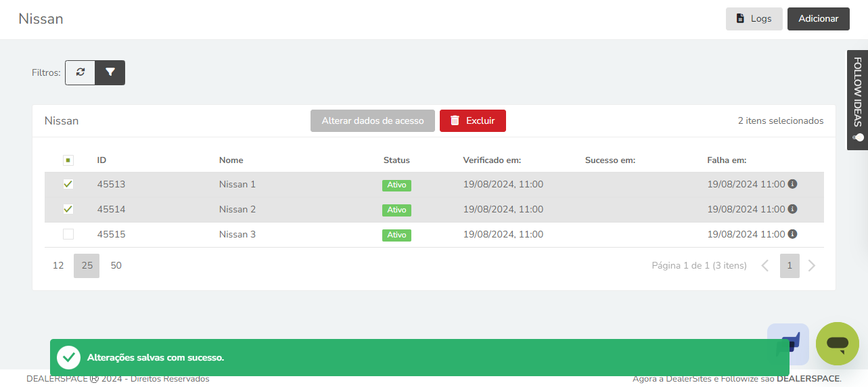Sort by ID column header

(101, 160)
